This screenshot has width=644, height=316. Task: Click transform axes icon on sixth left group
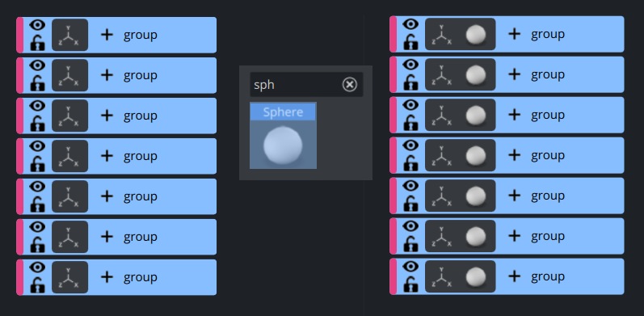[x=69, y=237]
